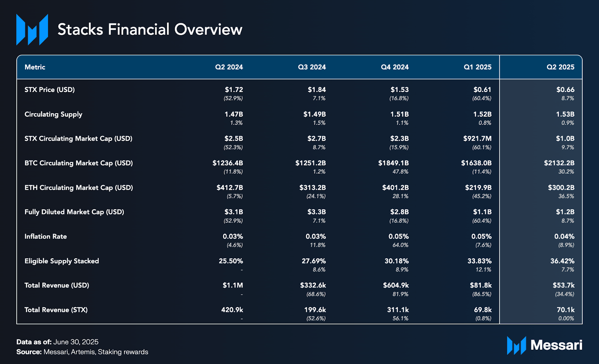
Task: Click the fully diluted cap value '$1.2B'
Action: tap(565, 212)
